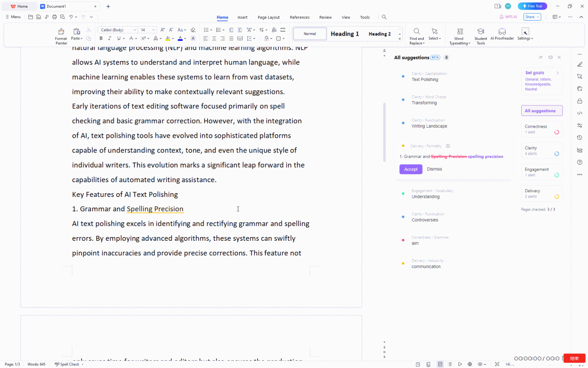Toggle italic formatting

click(110, 38)
